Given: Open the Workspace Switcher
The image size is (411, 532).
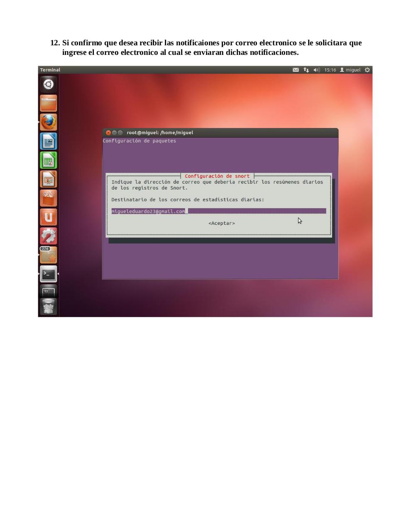Looking at the screenshot, I should coord(49,291).
